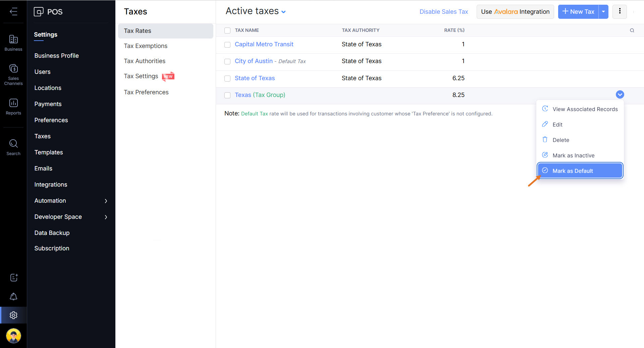Click the Disable Sales Tax link

pos(443,12)
